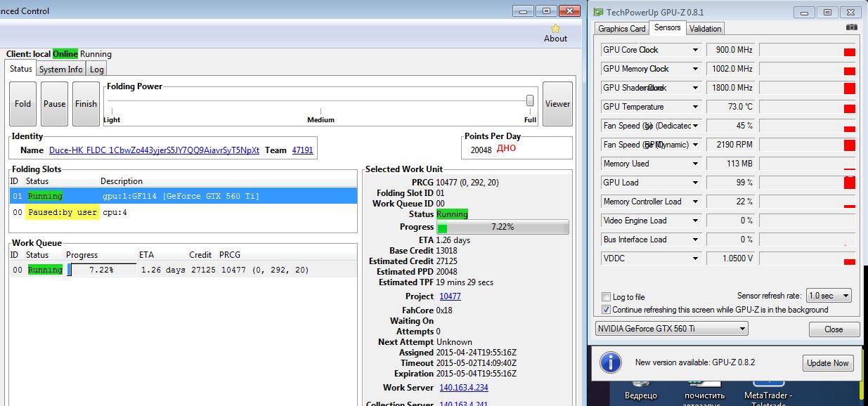
Task: Click the Finish button
Action: [x=86, y=103]
